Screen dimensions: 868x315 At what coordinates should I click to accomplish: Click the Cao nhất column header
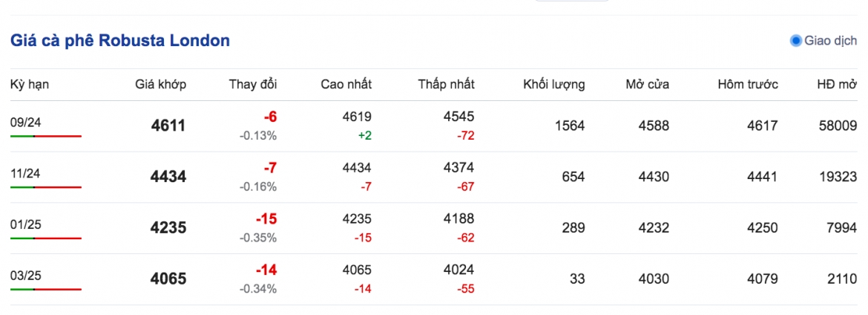(x=346, y=84)
